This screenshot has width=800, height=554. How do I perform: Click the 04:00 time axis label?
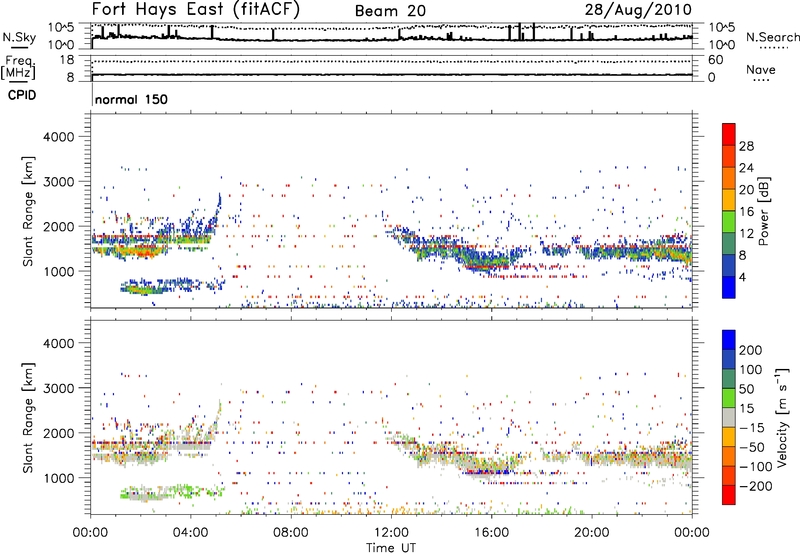(191, 533)
